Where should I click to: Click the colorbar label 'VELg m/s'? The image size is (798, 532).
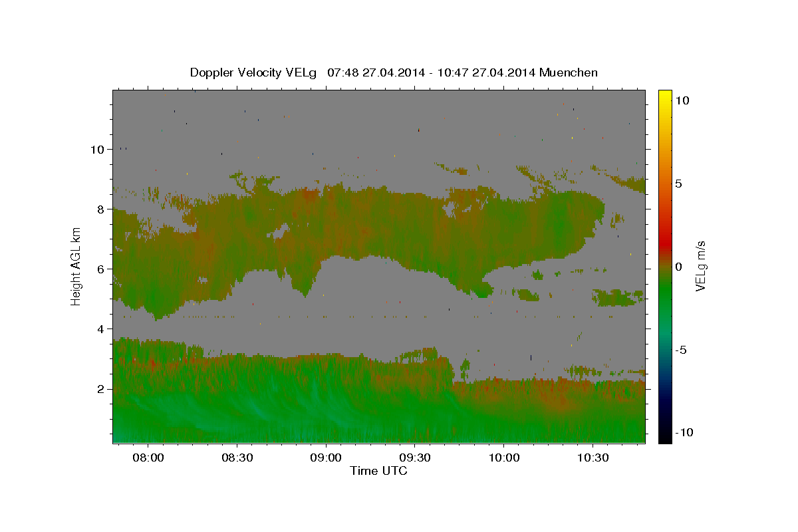click(700, 267)
